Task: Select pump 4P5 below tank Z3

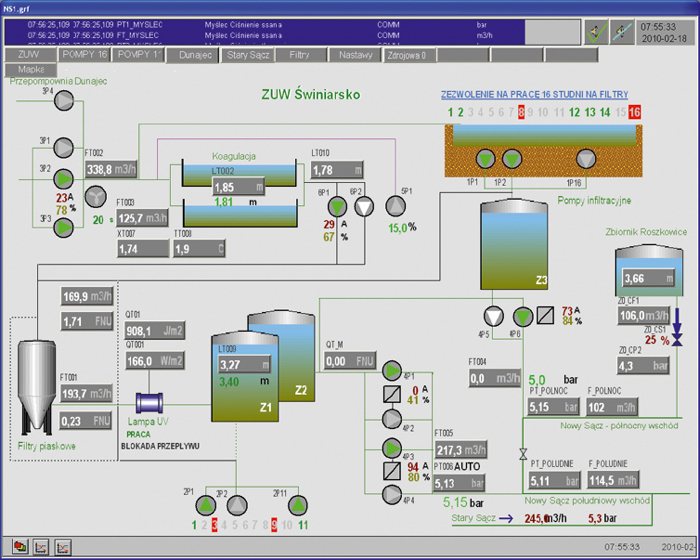Action: pyautogui.click(x=494, y=315)
